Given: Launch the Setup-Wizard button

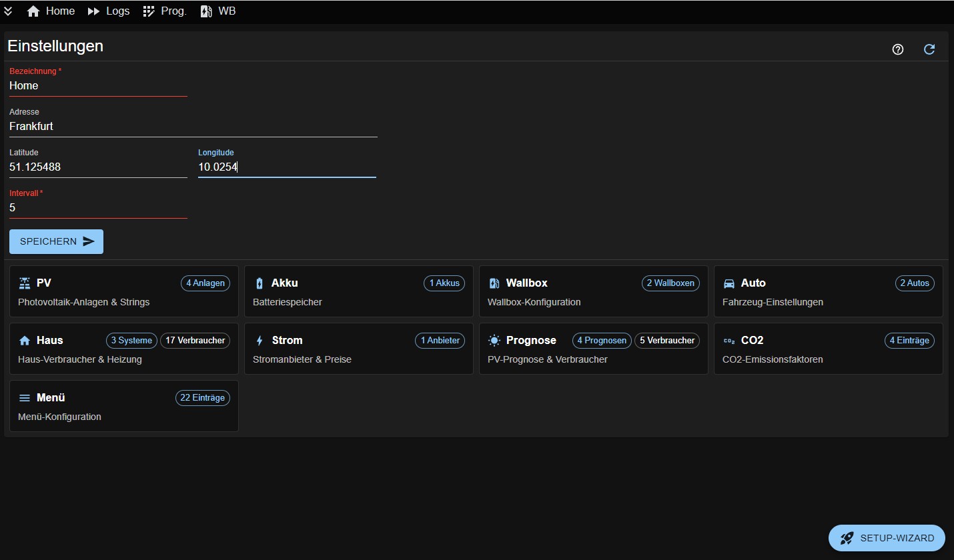Looking at the screenshot, I should click(x=887, y=538).
